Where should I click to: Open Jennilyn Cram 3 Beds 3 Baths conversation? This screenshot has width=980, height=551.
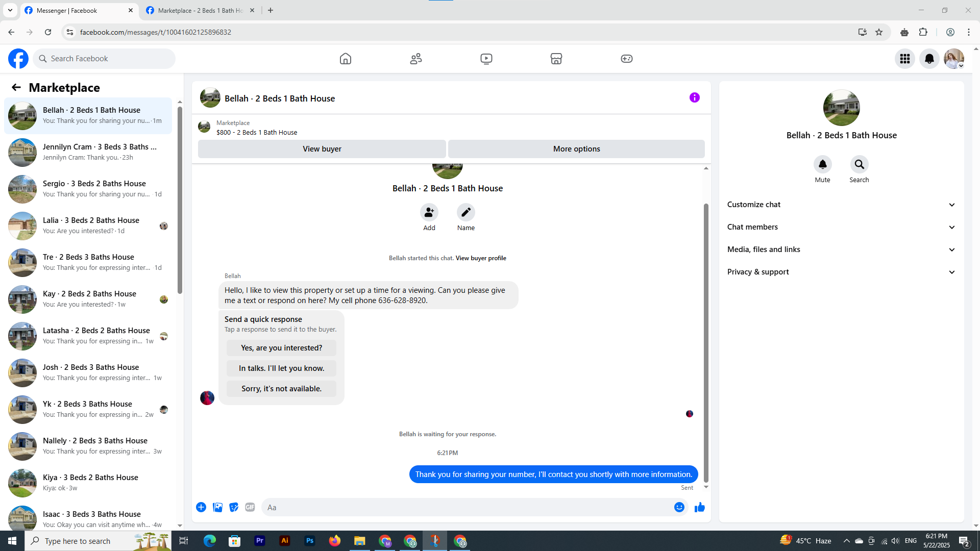88,152
